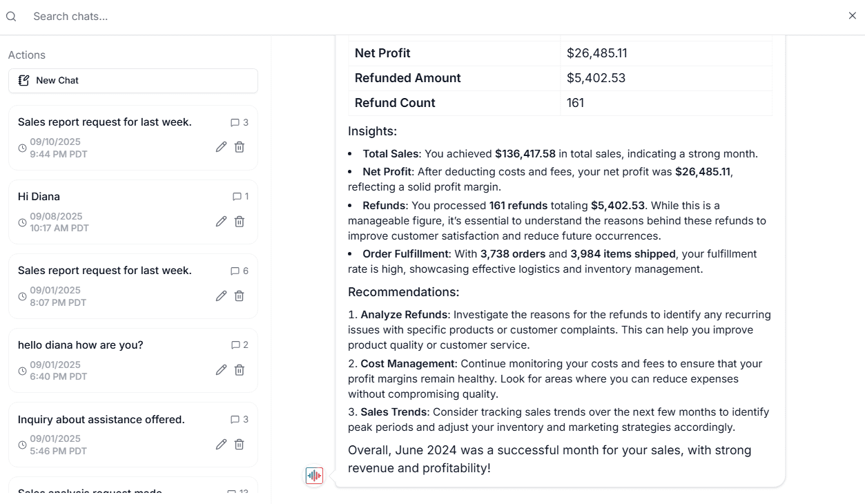Delete the 8:07 PM sales report chat
The height and width of the screenshot is (504, 865).
coord(240,296)
